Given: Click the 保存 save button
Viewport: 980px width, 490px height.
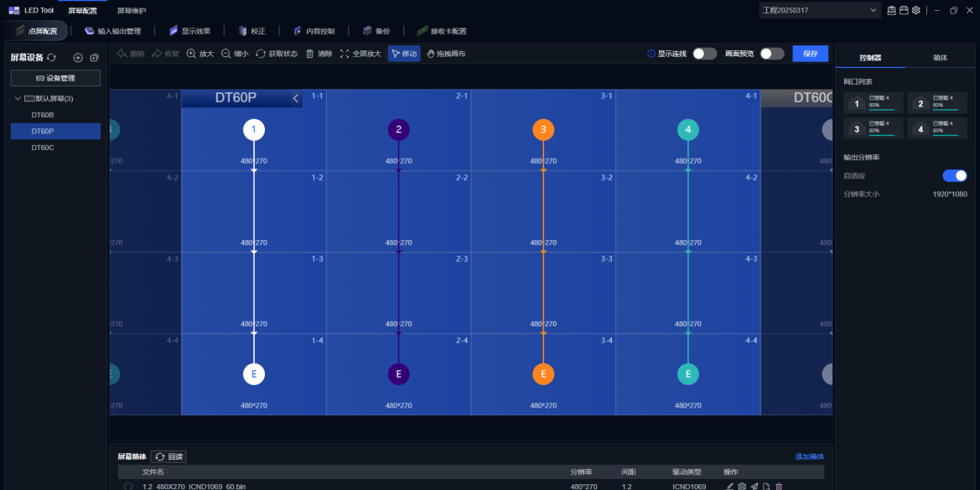Looking at the screenshot, I should (810, 54).
